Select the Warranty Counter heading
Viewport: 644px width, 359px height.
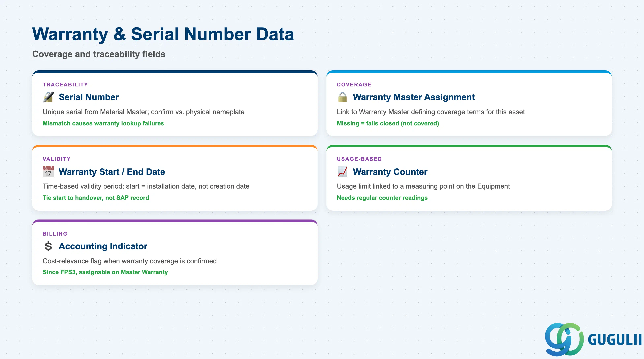390,172
